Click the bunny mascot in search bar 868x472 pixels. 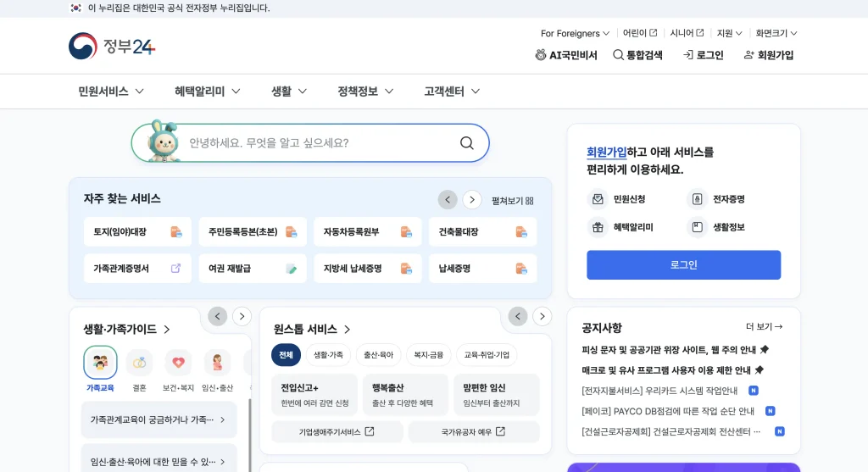pos(164,142)
